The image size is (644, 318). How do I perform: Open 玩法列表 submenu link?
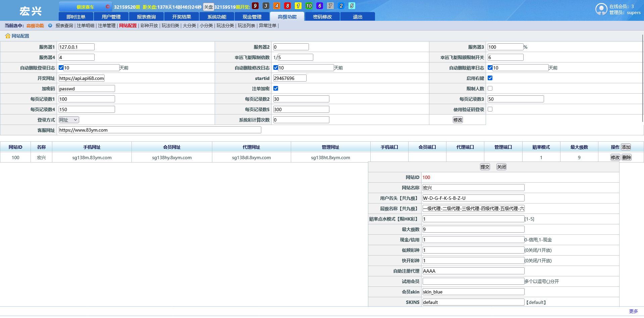pyautogui.click(x=247, y=26)
